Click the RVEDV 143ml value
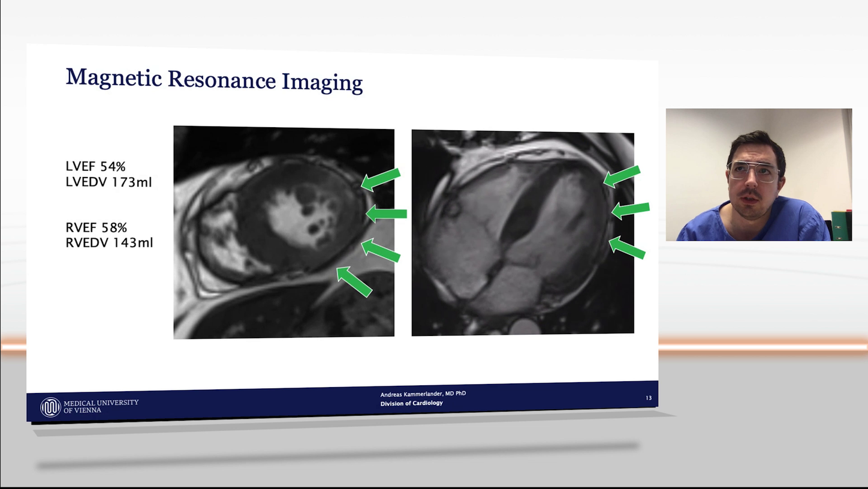The width and height of the screenshot is (868, 489). [x=109, y=243]
